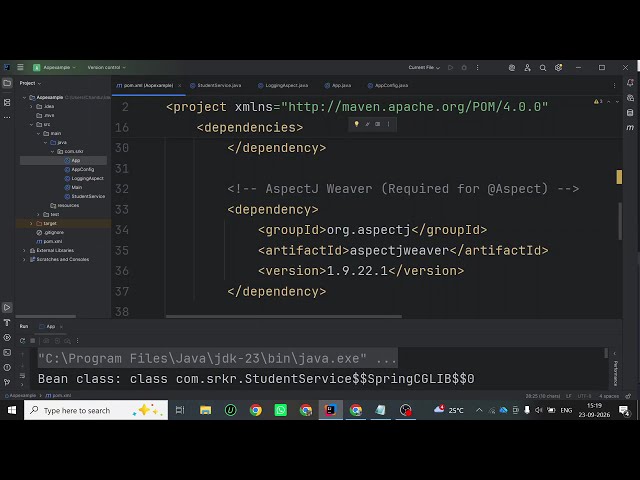Expand External Libraries node
The width and height of the screenshot is (640, 480).
point(24,250)
